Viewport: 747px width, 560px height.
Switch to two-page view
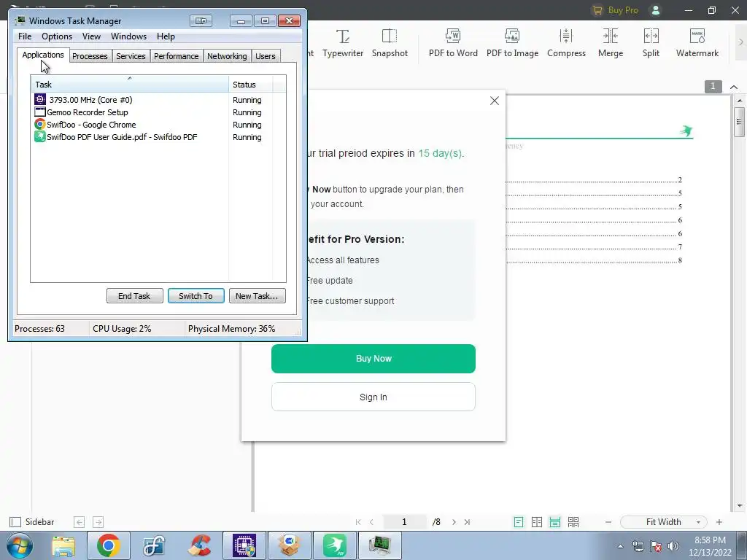(x=537, y=522)
